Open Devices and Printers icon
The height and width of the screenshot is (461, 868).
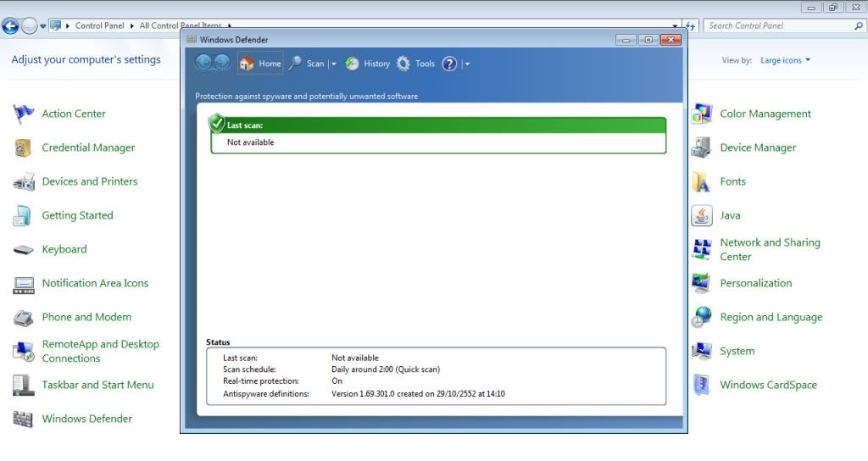[x=23, y=181]
